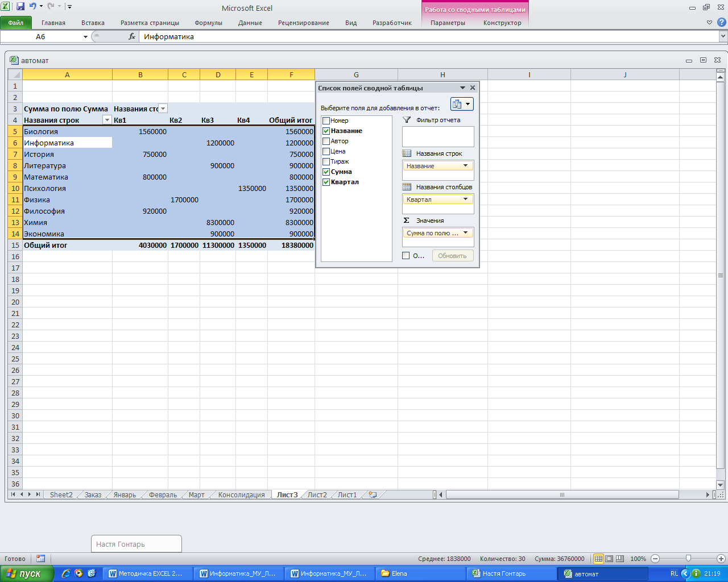The image size is (728, 582).
Task: Open Internet Explorer from the quick launch
Action: coord(66,573)
